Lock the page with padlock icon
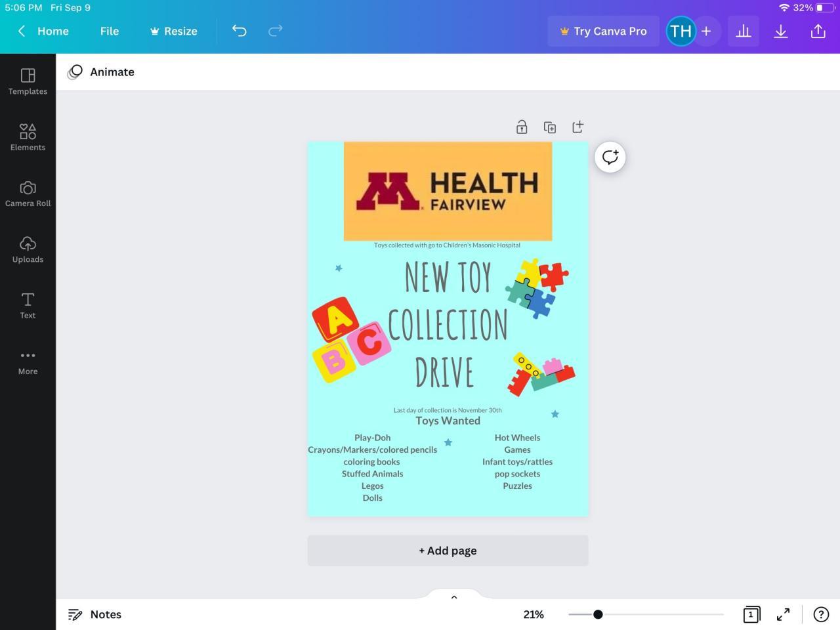This screenshot has height=630, width=840. coord(522,127)
